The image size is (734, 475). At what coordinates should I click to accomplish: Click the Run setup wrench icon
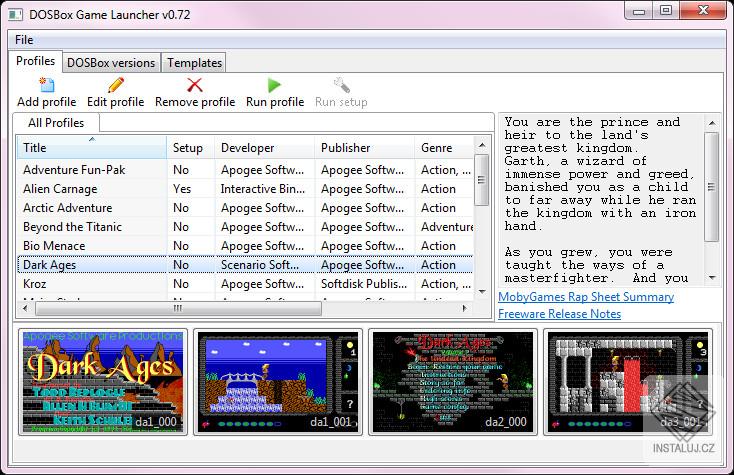point(342,85)
